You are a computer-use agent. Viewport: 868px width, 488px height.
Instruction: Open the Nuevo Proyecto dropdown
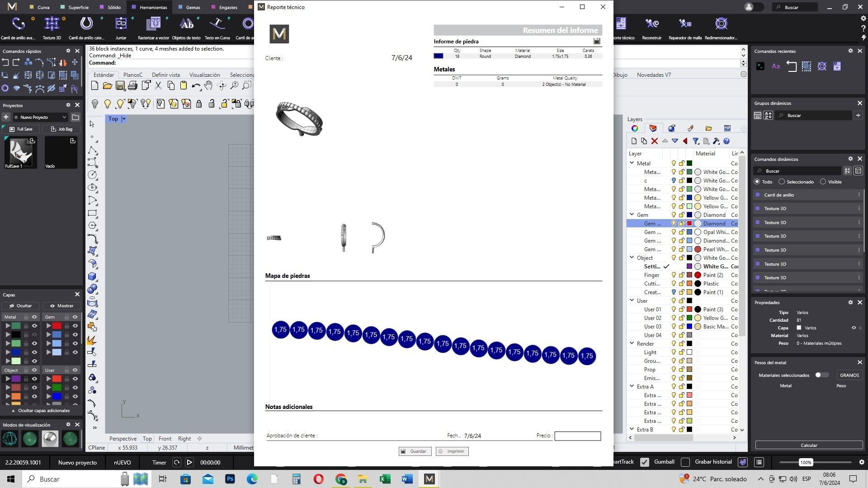coord(41,117)
